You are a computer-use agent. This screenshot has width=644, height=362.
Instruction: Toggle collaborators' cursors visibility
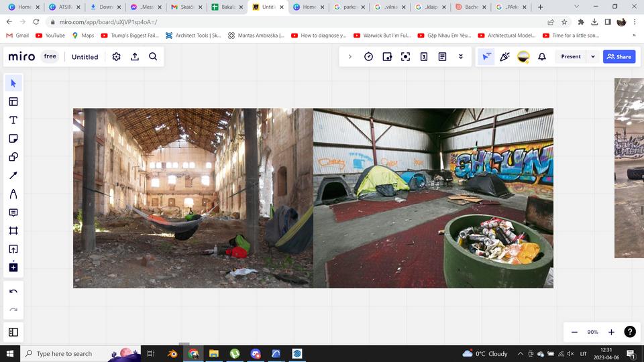(486, 56)
